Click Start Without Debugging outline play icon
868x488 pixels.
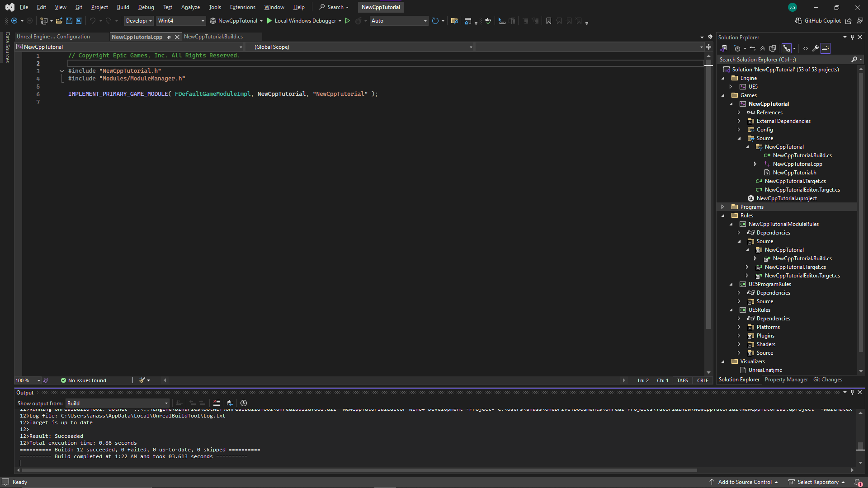point(347,21)
